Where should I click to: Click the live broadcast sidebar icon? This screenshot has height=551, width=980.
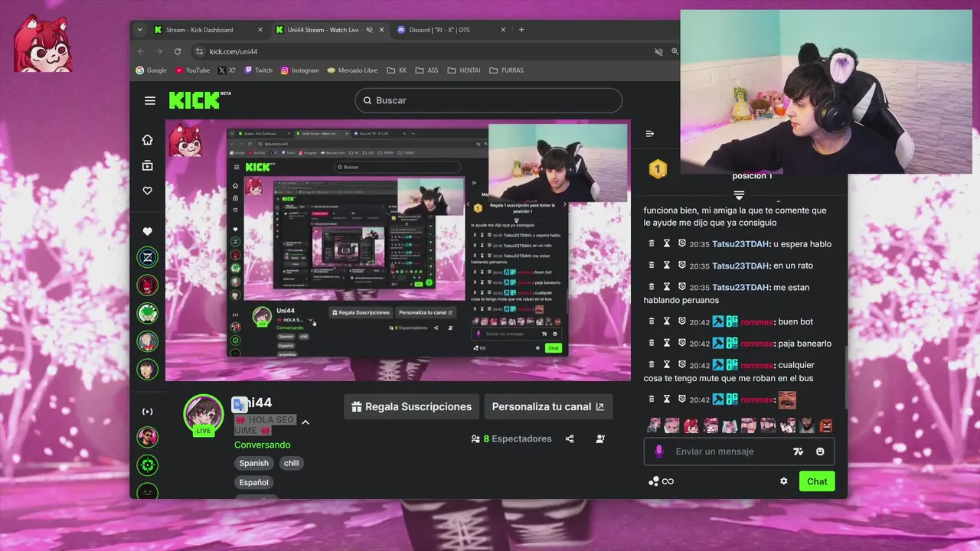coord(148,412)
